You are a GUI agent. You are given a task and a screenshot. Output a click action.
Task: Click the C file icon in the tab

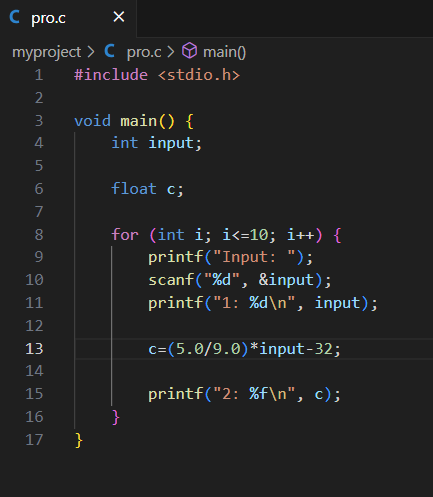click(14, 17)
